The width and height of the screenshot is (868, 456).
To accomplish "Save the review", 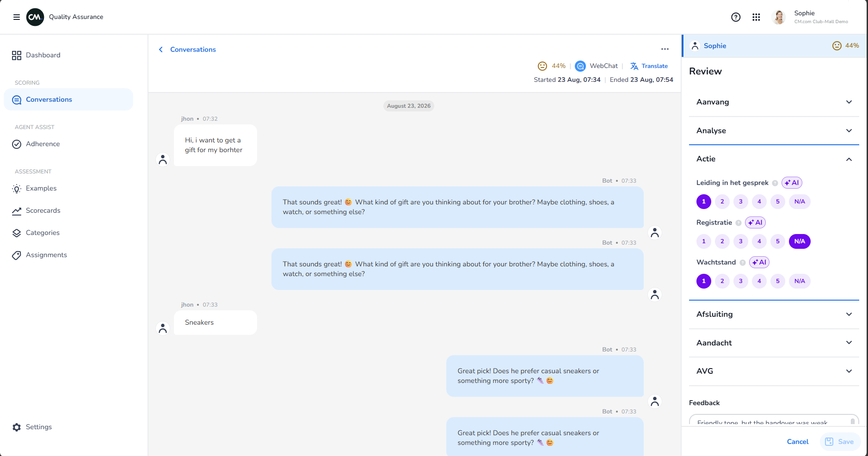I will (x=840, y=442).
